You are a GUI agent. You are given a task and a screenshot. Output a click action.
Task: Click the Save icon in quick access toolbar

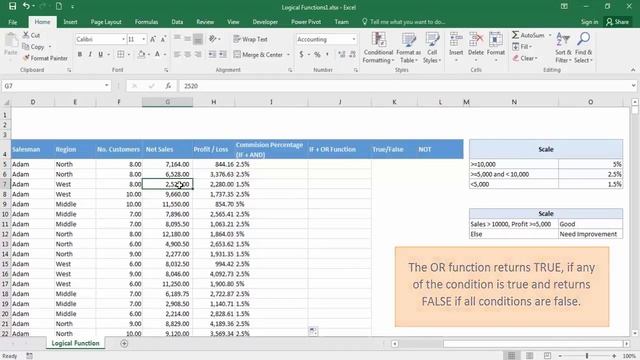tap(12, 6)
